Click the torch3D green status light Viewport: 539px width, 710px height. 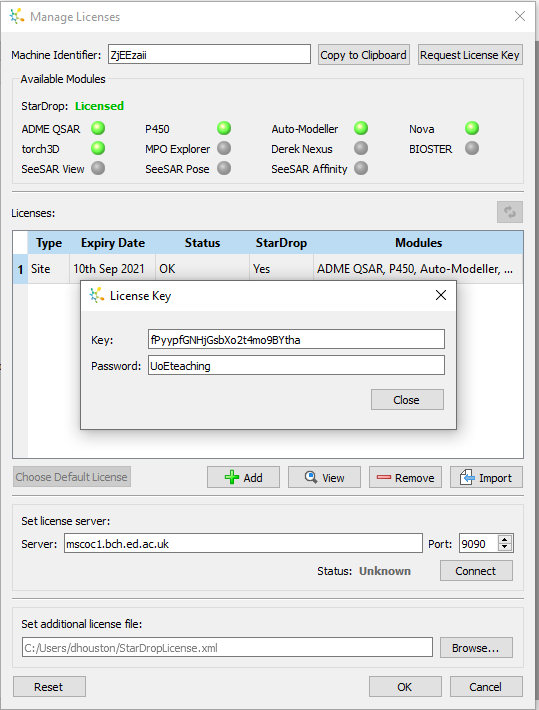coord(98,149)
